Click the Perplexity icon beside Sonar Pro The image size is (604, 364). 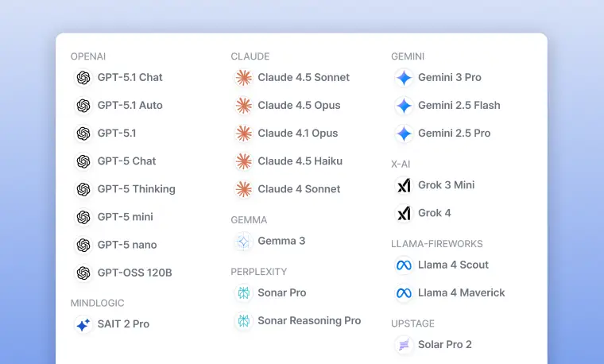pos(243,293)
